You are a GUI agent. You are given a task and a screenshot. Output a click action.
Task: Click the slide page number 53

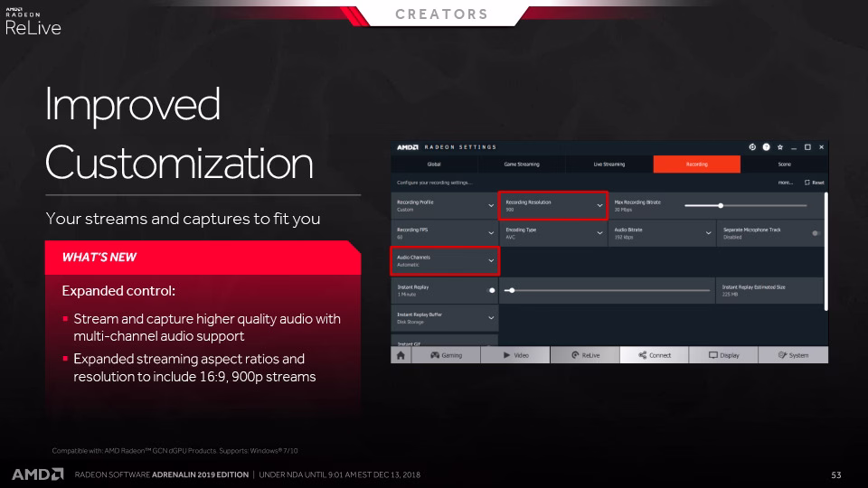coord(835,474)
